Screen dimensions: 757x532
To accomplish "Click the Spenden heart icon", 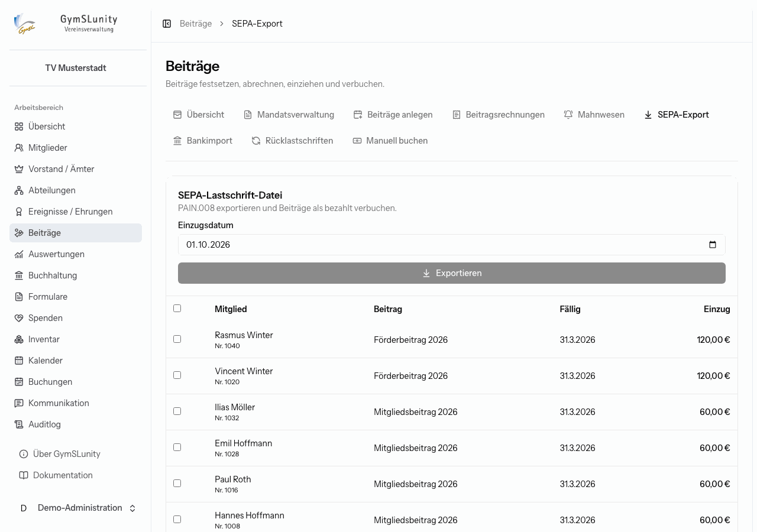I will coord(19,318).
